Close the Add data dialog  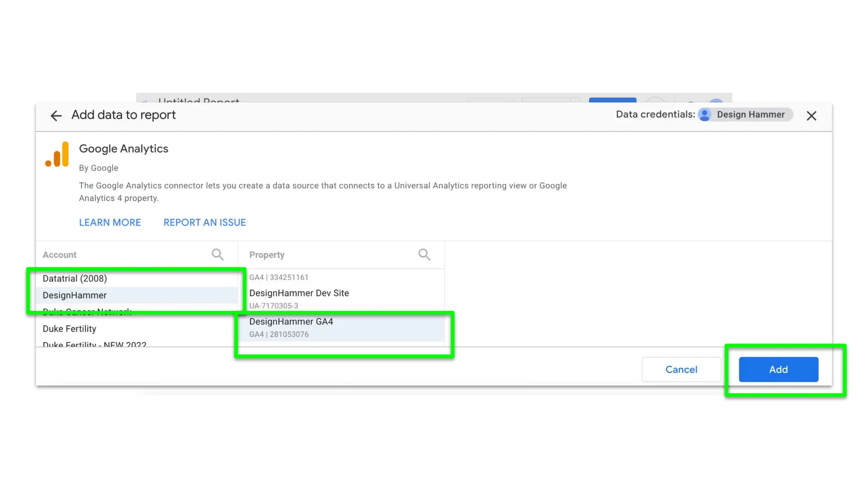pos(811,116)
